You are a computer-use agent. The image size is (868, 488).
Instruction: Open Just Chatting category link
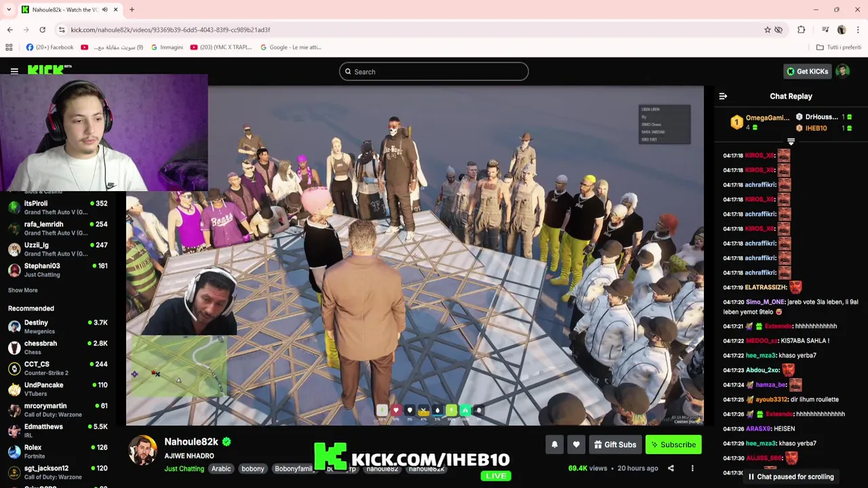click(x=184, y=469)
